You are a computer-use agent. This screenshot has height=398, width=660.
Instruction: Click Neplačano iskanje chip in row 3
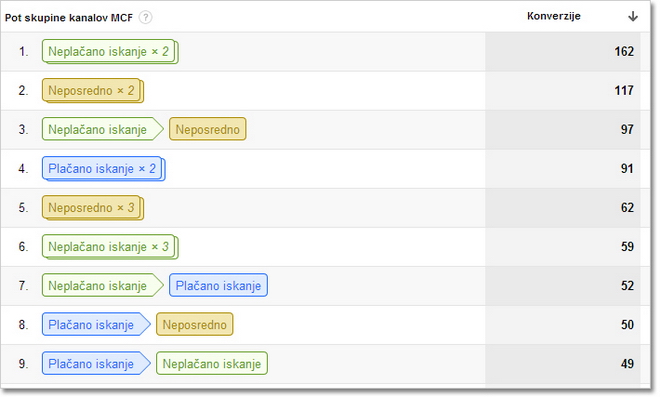[x=103, y=129]
